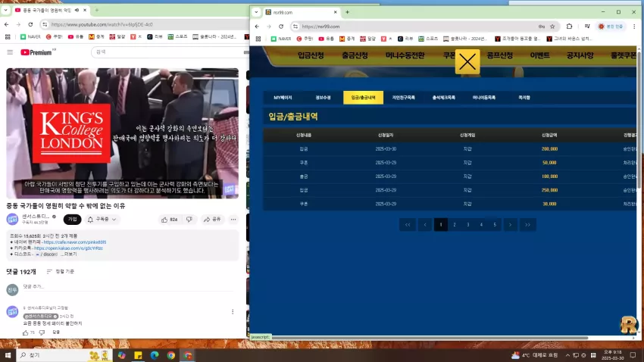Open notification center on the taskbar
This screenshot has height=362, width=644.
(x=633, y=355)
